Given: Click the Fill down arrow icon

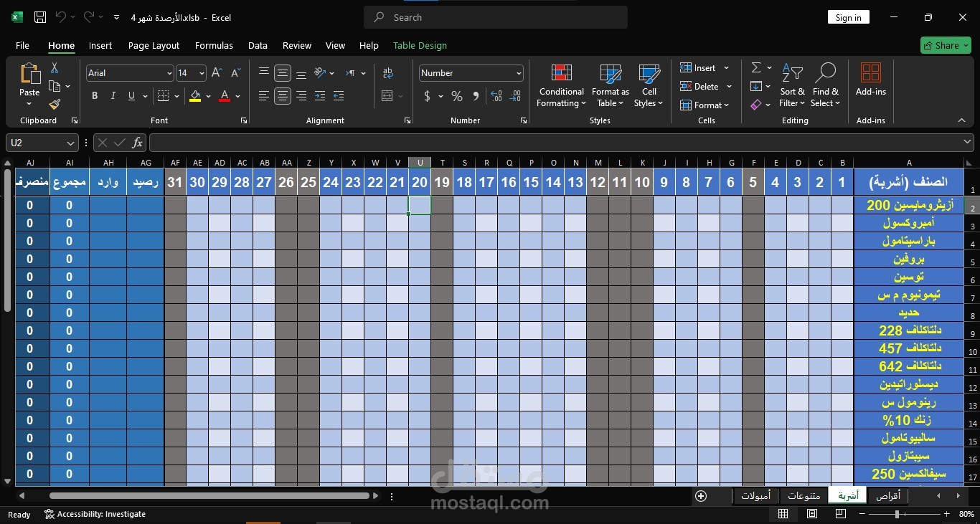Looking at the screenshot, I should (x=756, y=86).
